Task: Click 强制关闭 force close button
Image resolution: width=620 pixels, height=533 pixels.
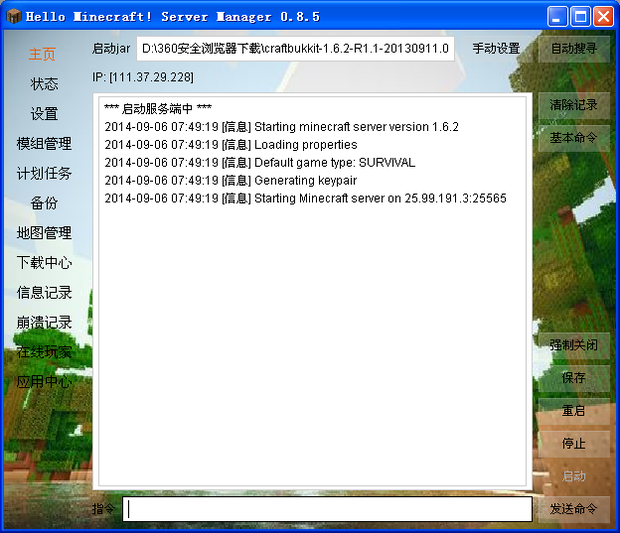Action: pos(574,345)
